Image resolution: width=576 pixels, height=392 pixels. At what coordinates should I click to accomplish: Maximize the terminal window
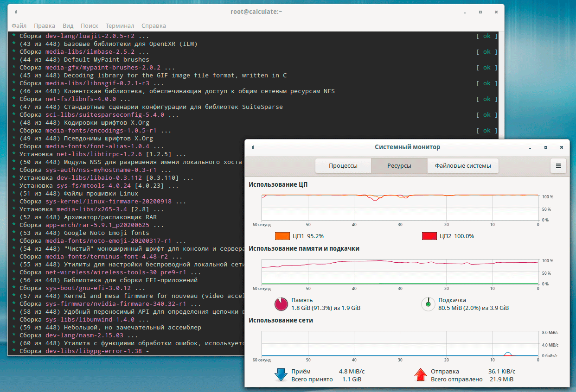pos(480,12)
